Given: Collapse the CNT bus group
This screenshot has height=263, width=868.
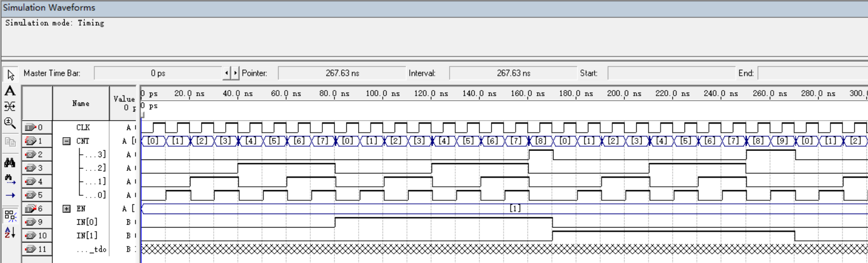Looking at the screenshot, I should point(66,141).
